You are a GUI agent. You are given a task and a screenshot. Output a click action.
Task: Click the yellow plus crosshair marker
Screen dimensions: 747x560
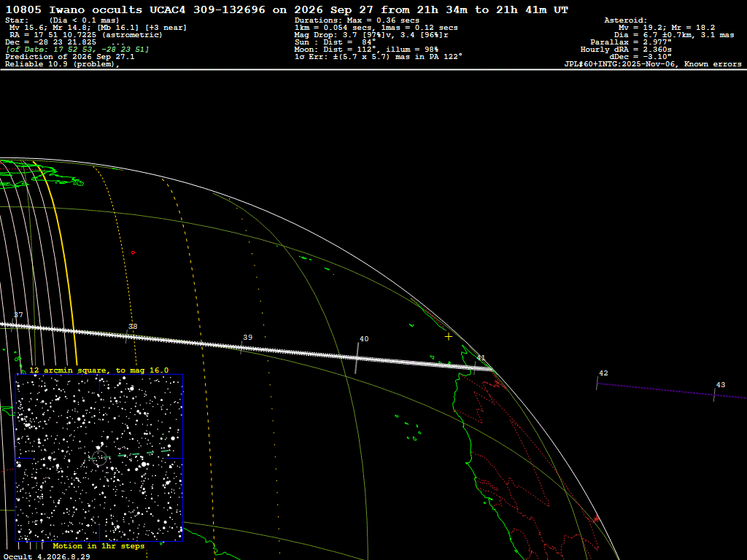click(449, 337)
